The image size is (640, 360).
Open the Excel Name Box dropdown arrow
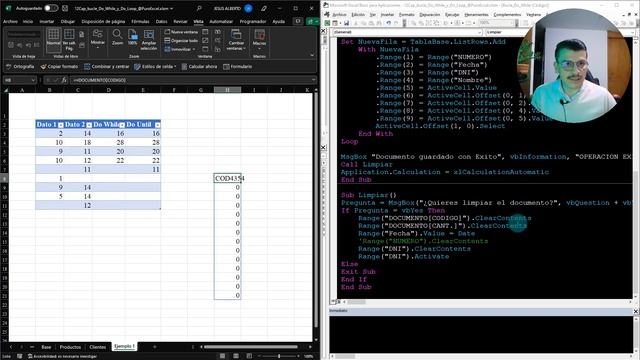33,80
